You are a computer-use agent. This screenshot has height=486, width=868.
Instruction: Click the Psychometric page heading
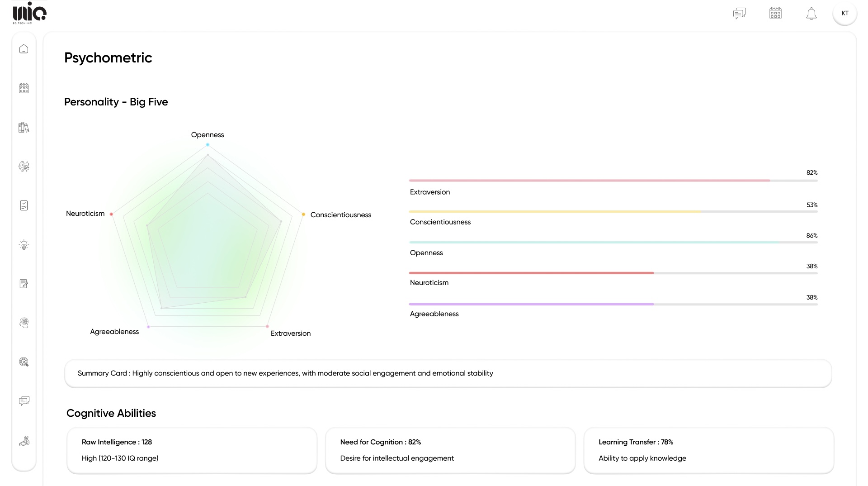[x=108, y=57]
